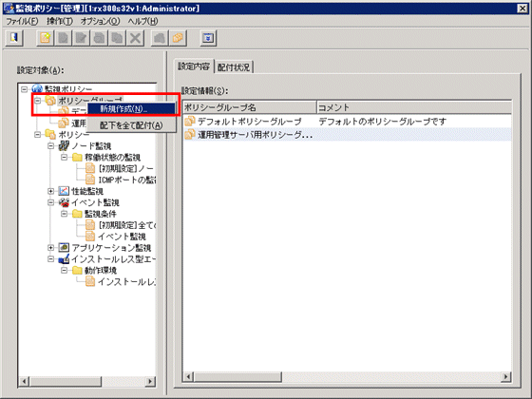Click the 稼働状態の監視 folder icon

coord(77,157)
